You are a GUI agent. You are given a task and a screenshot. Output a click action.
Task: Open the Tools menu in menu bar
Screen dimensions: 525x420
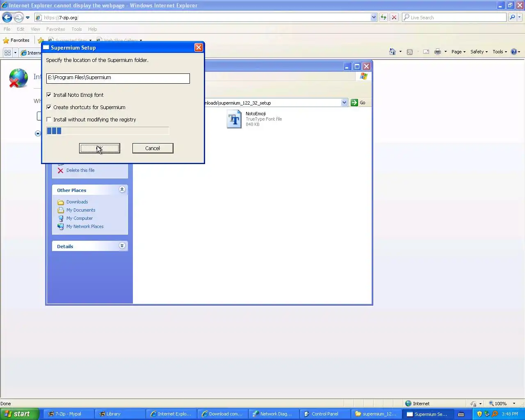(x=76, y=29)
